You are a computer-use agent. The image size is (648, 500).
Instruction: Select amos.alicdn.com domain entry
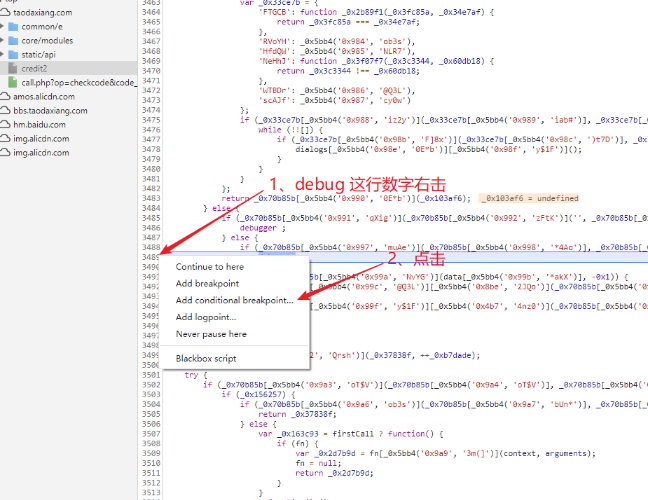tap(44, 97)
